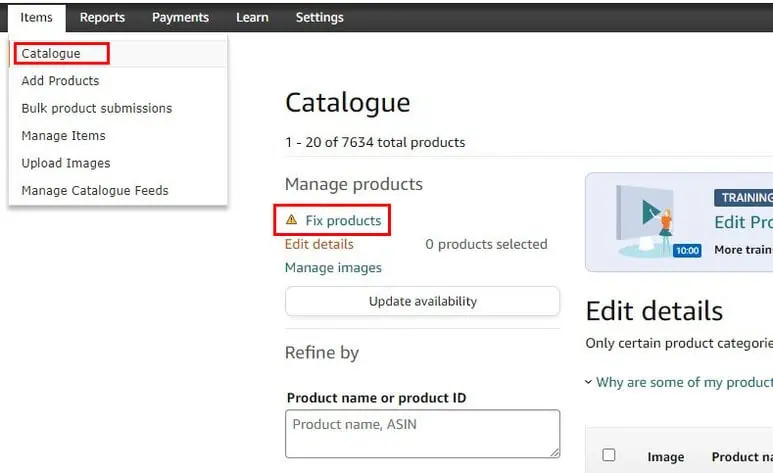The image size is (773, 473).
Task: Open the Manage images link
Action: coord(333,267)
